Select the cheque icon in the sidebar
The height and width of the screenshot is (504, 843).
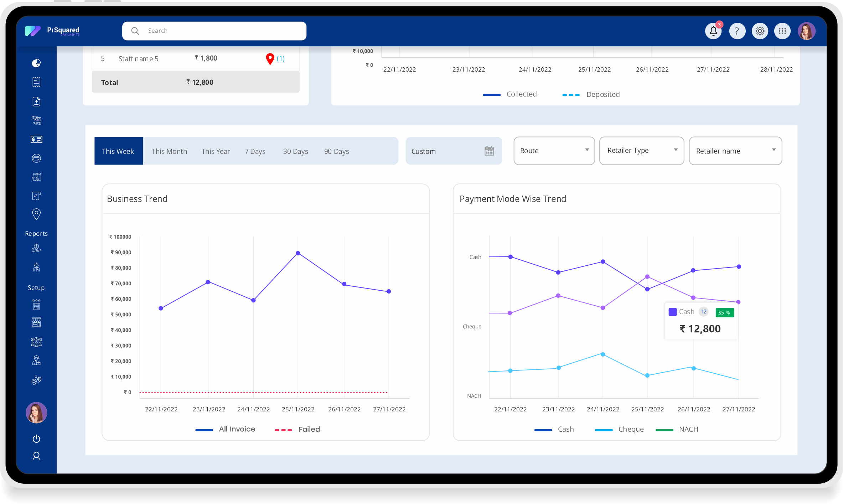[x=36, y=139]
